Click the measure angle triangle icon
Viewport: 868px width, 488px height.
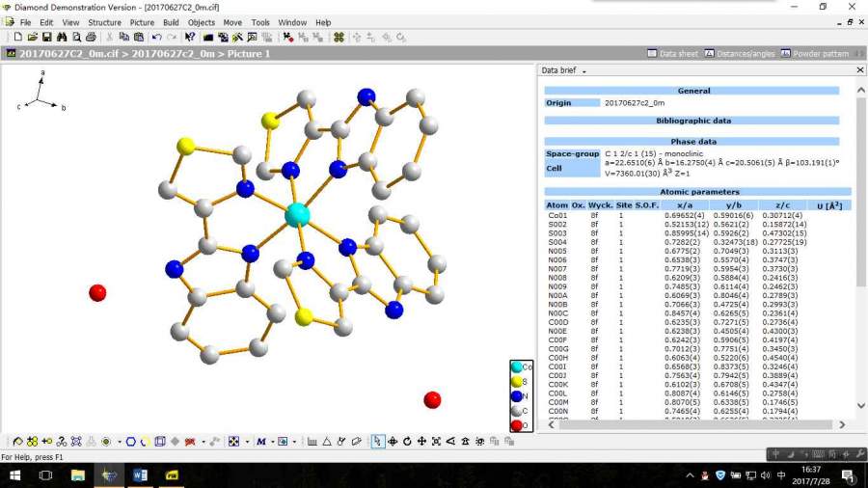point(327,441)
